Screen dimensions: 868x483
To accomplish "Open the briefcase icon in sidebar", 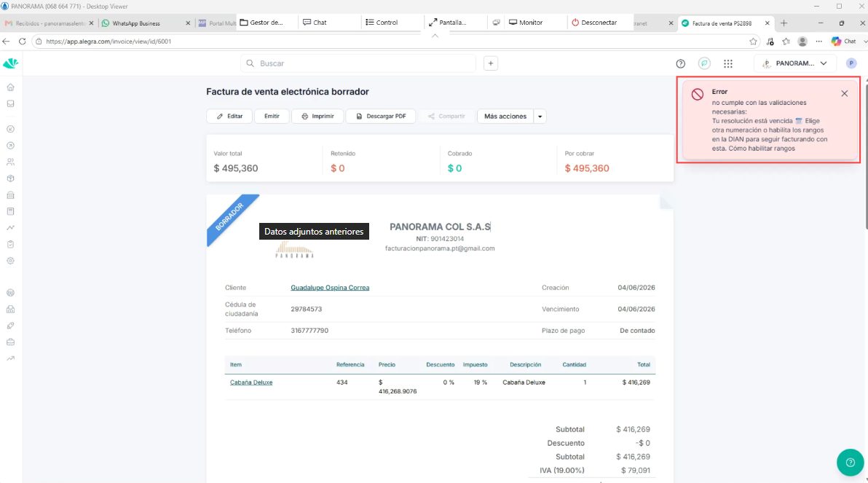I will (10, 342).
